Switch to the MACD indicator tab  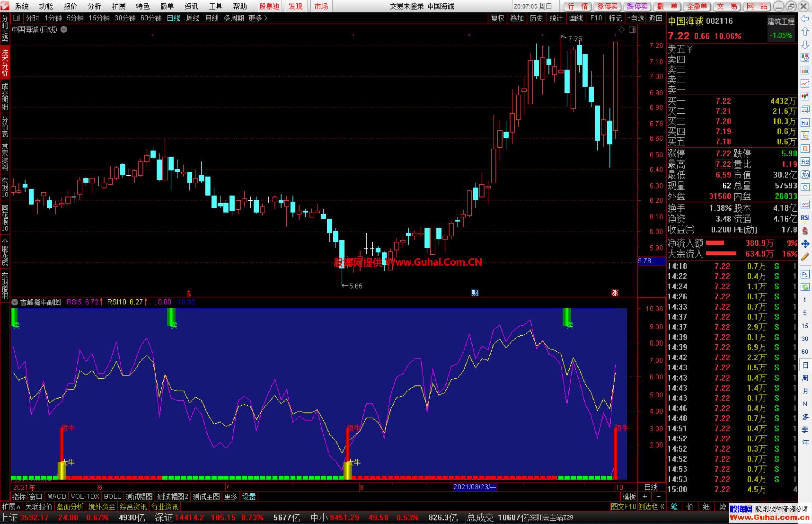pyautogui.click(x=57, y=497)
